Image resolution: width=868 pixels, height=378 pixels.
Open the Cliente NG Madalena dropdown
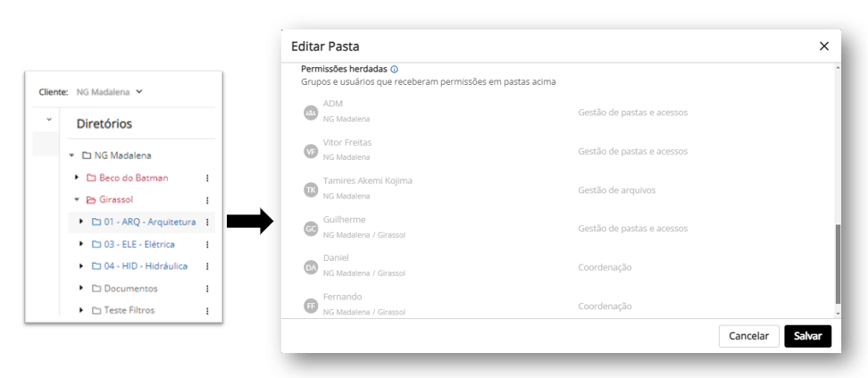109,92
